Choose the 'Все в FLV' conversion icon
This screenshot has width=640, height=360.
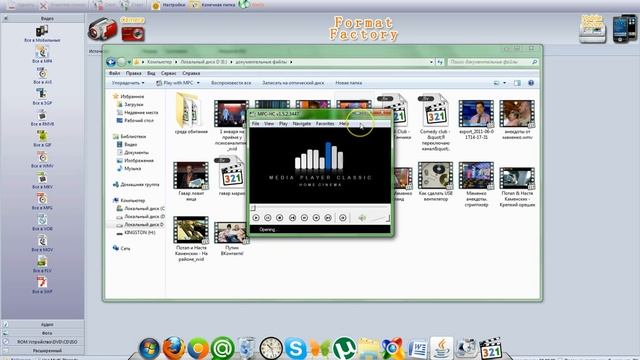tap(42, 262)
